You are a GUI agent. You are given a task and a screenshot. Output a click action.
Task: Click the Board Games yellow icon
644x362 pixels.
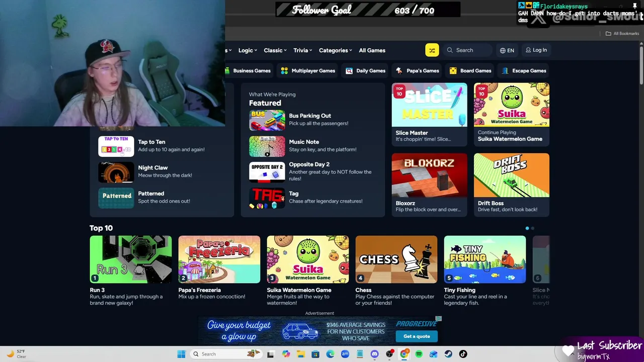[453, 71]
